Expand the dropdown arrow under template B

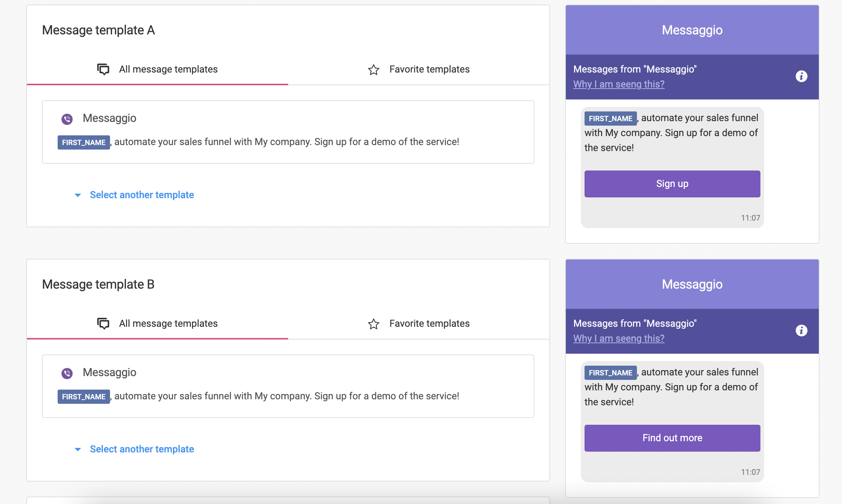coord(78,449)
